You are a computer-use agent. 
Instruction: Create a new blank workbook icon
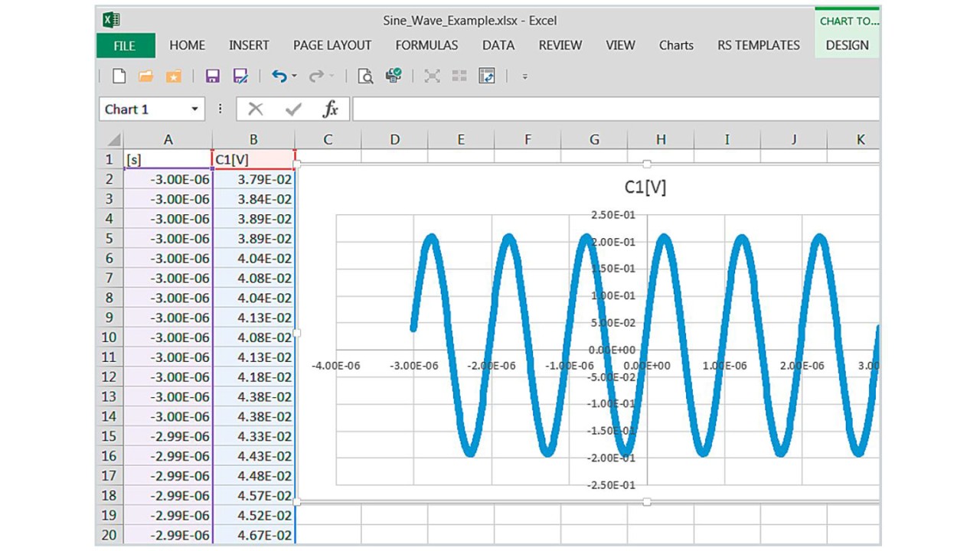(119, 76)
